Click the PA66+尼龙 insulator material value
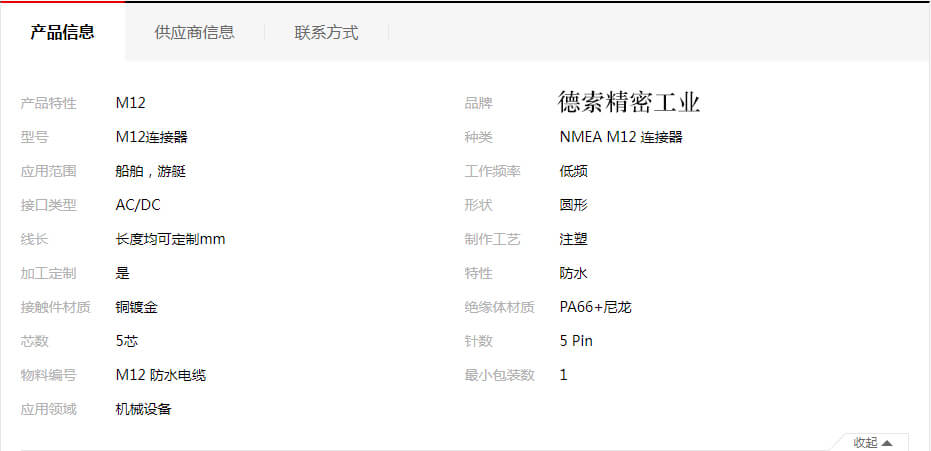 pos(595,307)
